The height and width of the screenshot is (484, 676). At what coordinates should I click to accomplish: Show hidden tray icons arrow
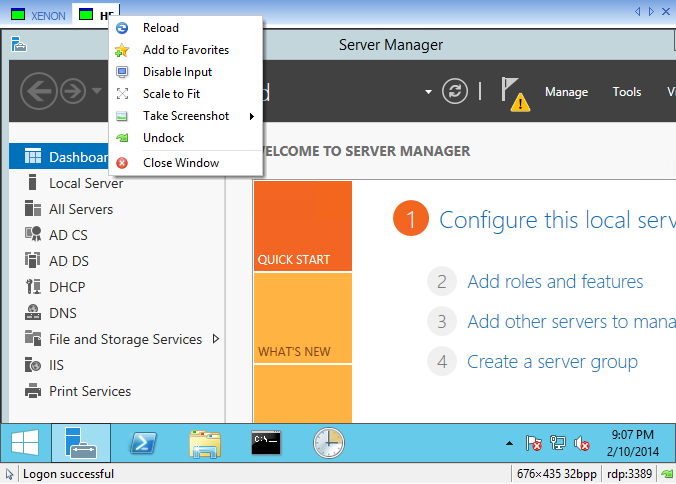509,443
